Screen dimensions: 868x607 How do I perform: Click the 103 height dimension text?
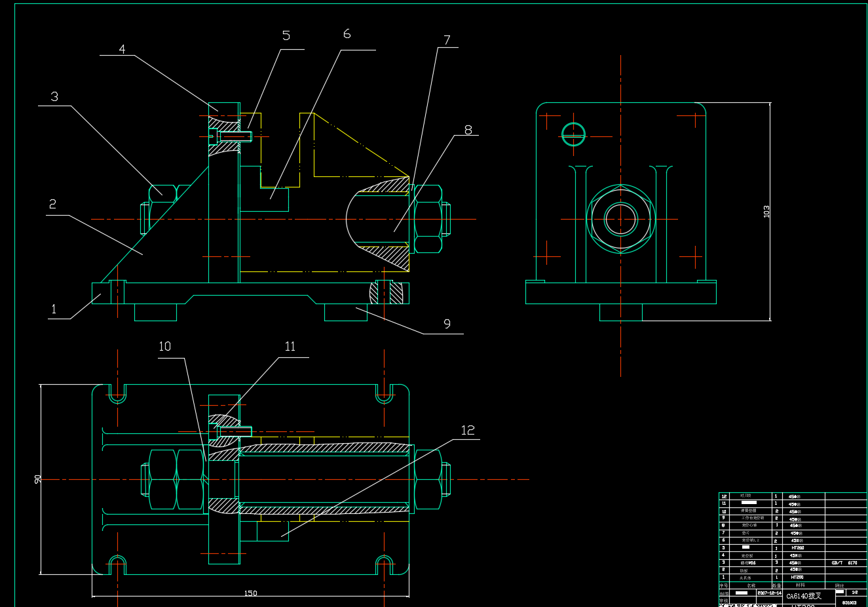click(766, 211)
